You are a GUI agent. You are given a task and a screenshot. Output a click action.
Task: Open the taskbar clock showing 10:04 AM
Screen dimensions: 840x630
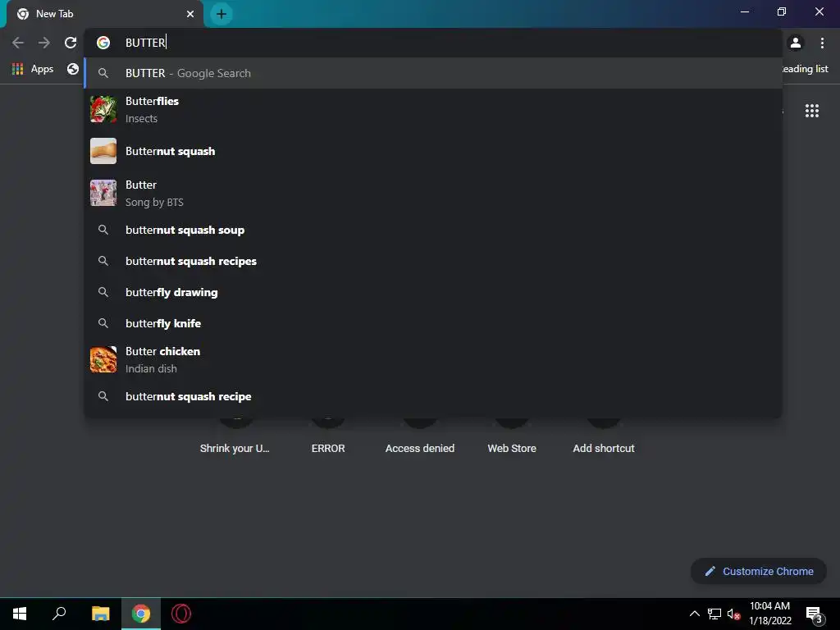(769, 614)
